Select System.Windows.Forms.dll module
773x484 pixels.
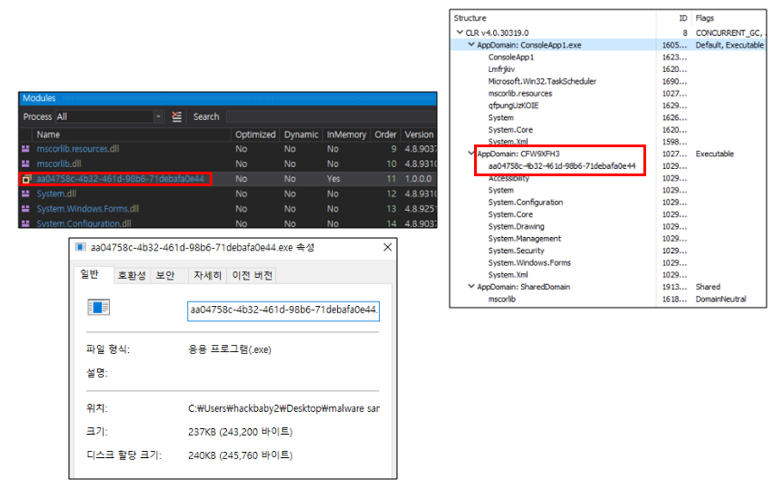(x=228, y=209)
